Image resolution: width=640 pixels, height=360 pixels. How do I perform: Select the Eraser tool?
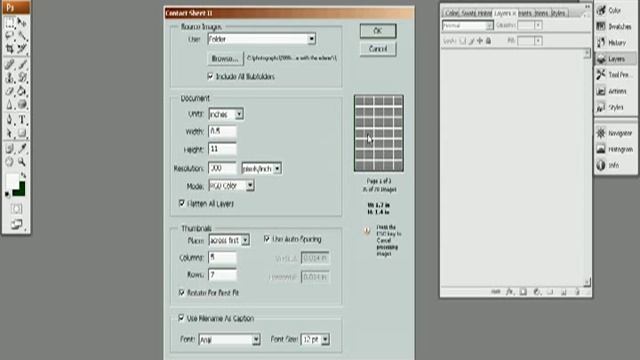[x=10, y=91]
